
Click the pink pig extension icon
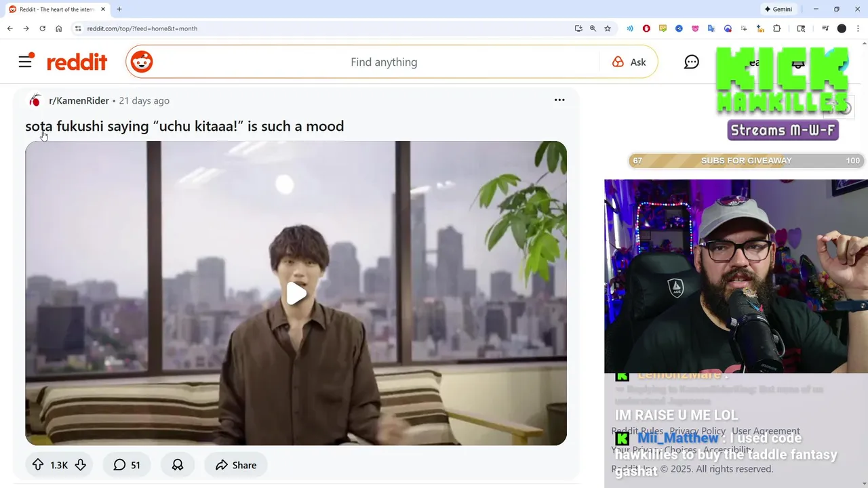click(695, 28)
